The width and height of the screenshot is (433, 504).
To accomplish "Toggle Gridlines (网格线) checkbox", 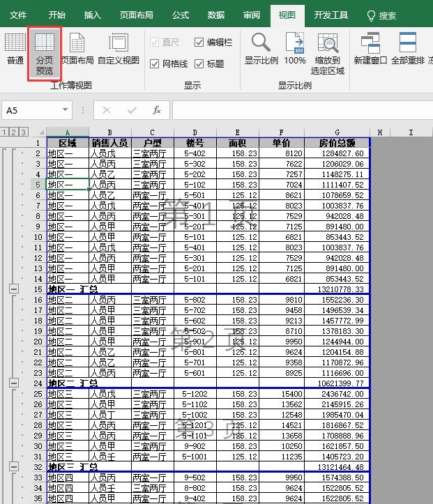I will (154, 63).
